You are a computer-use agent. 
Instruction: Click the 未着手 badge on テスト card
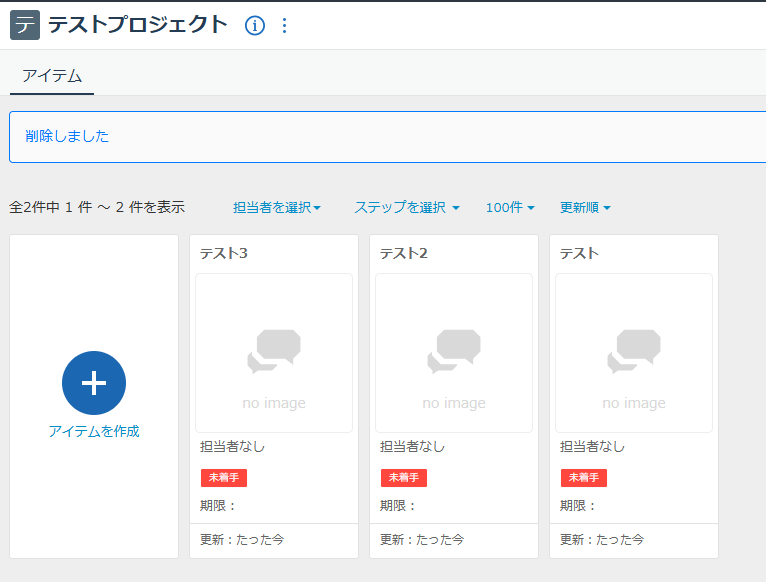tap(584, 478)
